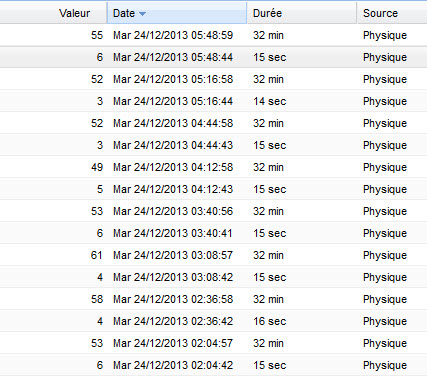Viewport: 427px width, 379px height.
Task: Click the Source column header
Action: click(392, 13)
